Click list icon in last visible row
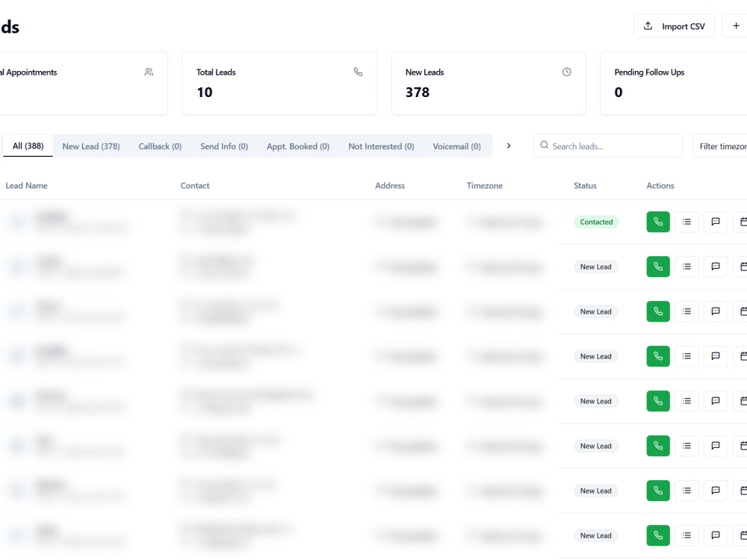 (686, 535)
